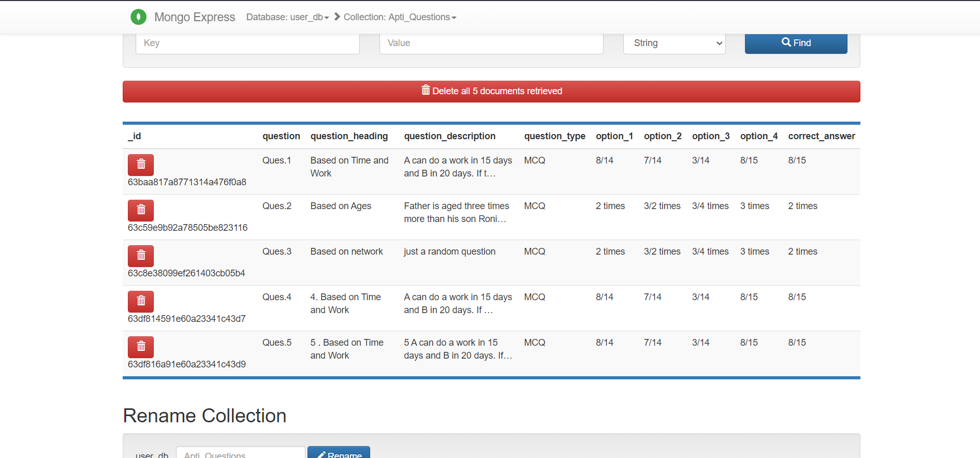Viewport: 980px width, 458px height.
Task: Open the Ques.3 document row
Action: coord(491,263)
